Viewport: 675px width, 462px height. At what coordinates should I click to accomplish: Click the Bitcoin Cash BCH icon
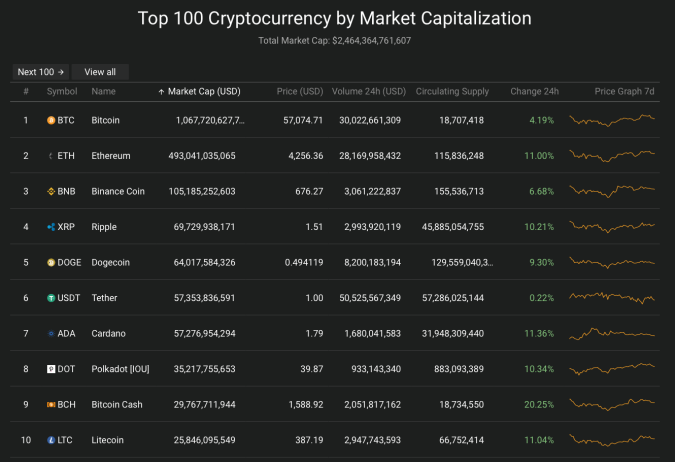coord(51,404)
